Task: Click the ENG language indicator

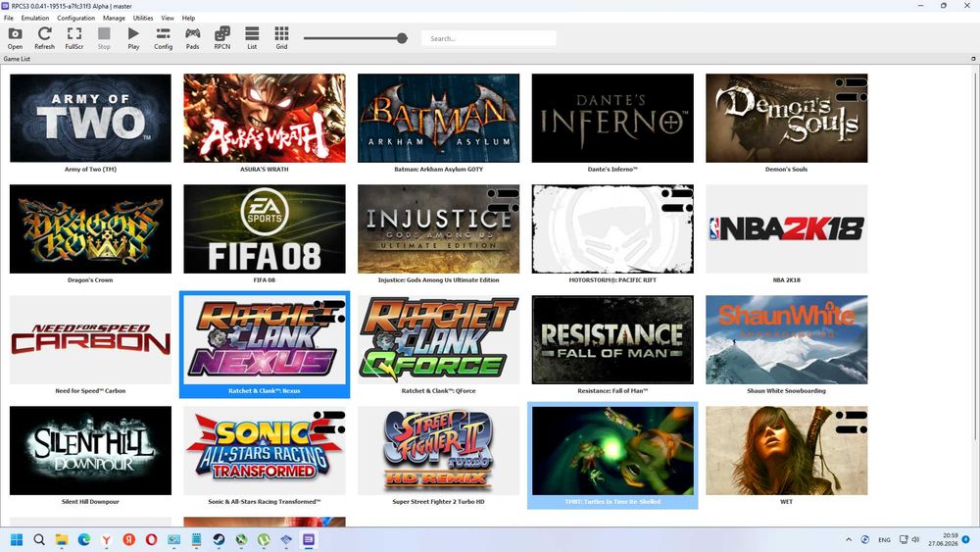Action: [x=884, y=539]
